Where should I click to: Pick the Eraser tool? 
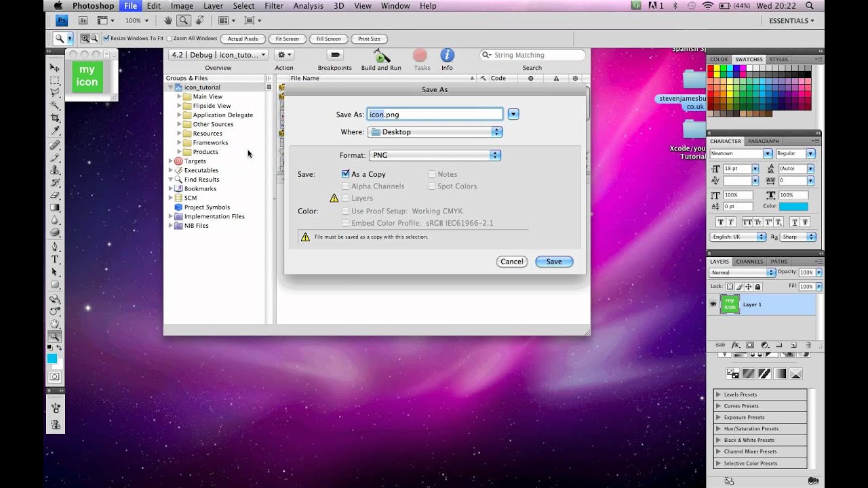pos(55,195)
